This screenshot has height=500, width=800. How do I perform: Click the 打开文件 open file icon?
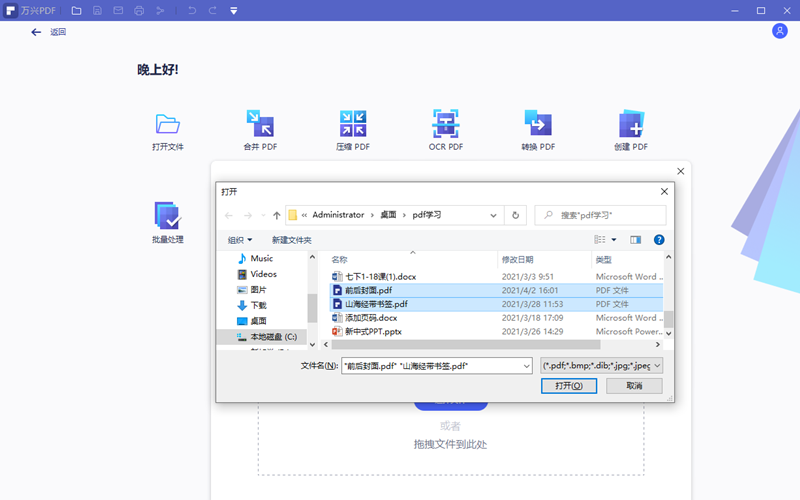[x=167, y=124]
